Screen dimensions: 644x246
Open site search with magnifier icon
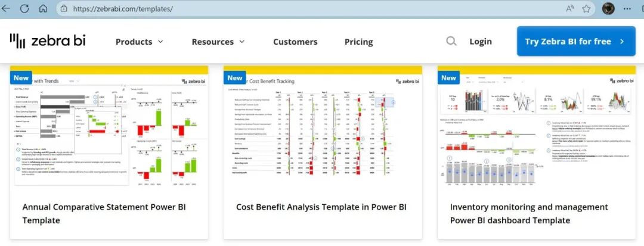pyautogui.click(x=451, y=41)
